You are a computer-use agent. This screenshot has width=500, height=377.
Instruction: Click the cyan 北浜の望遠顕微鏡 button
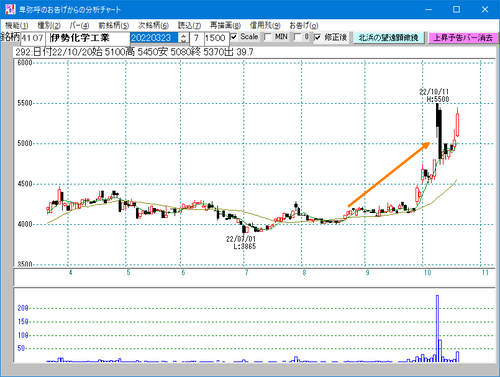pos(388,38)
